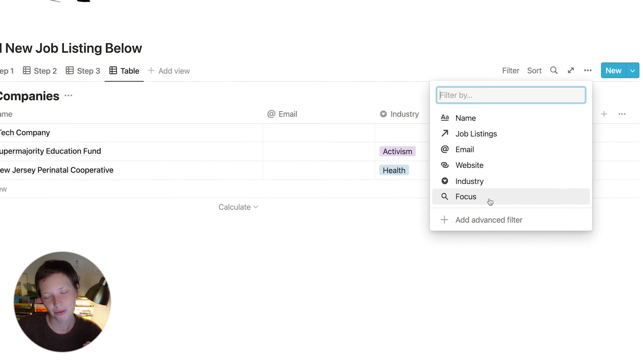Expand the New button dropdown arrow
This screenshot has width=643, height=364.
click(633, 70)
